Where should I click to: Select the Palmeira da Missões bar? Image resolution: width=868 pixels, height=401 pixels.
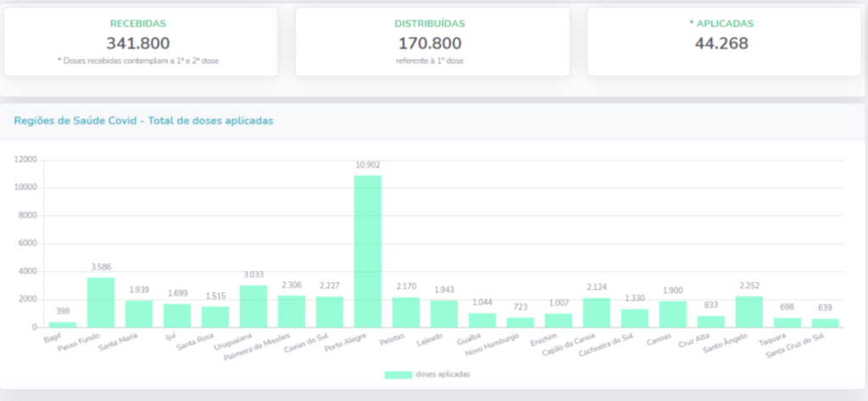[x=292, y=311]
